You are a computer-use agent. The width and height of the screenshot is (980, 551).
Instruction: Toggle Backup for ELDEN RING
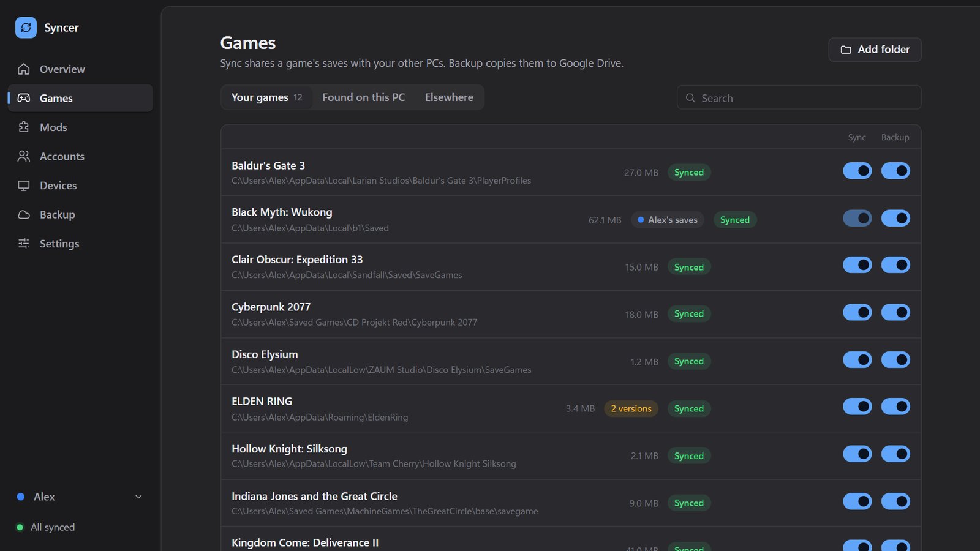click(895, 407)
